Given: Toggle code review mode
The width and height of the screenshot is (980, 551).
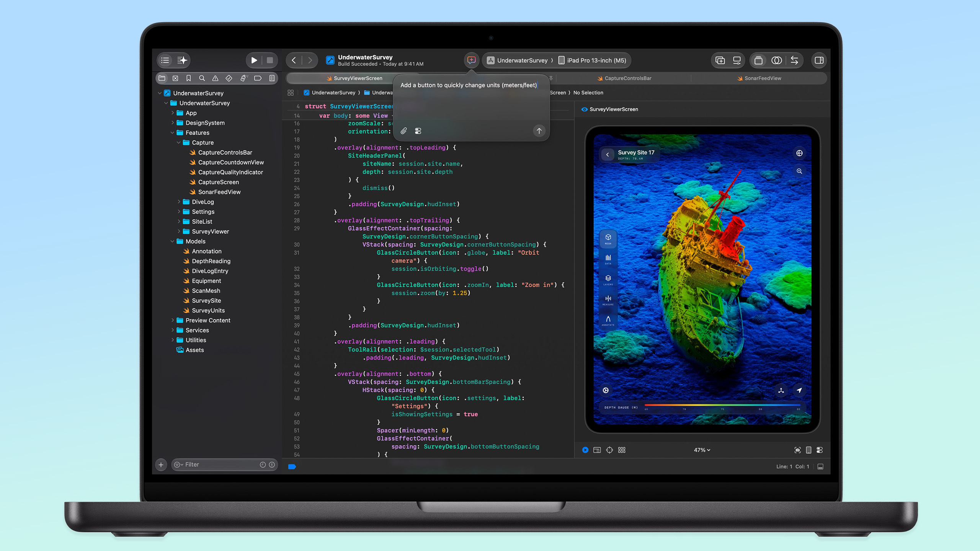Looking at the screenshot, I should (794, 60).
